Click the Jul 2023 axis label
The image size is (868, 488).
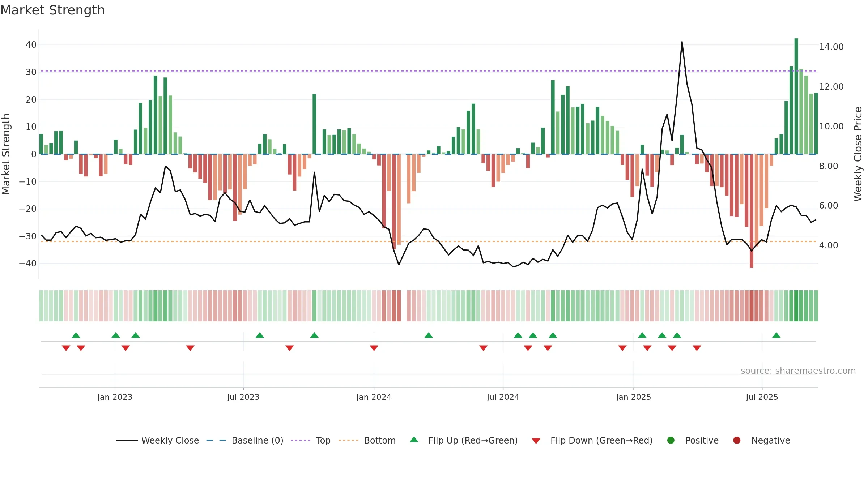coord(243,397)
